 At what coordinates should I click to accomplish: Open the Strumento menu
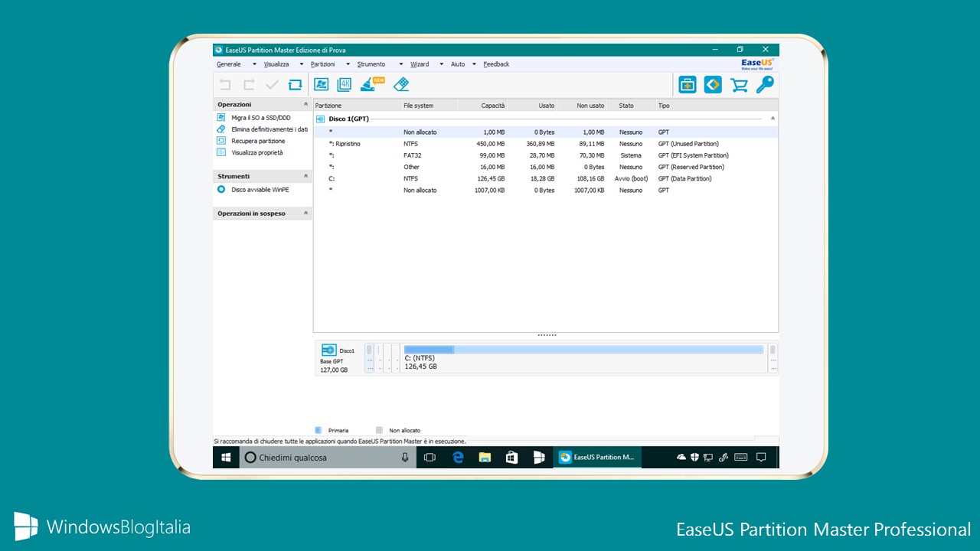[371, 64]
